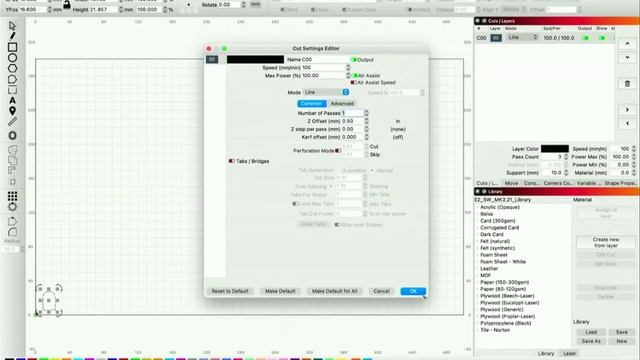Select the Position Laser pin tool
640x360 pixels.
pos(12,111)
